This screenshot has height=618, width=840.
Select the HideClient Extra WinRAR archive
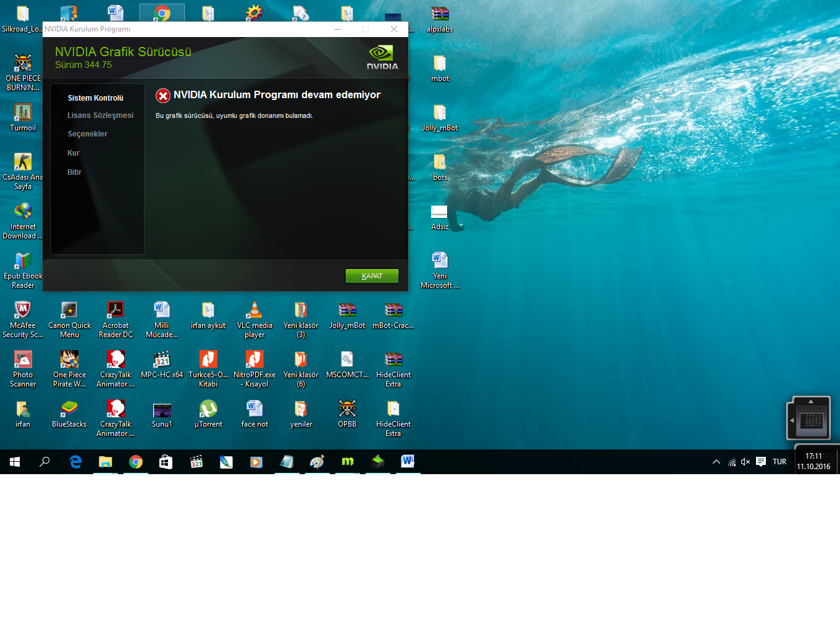(x=393, y=369)
